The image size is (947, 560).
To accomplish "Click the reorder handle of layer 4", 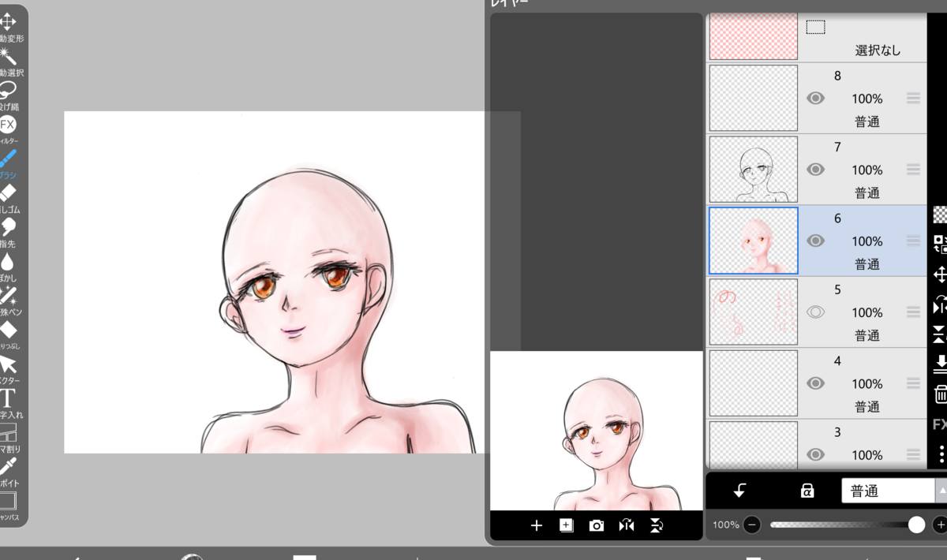I will 913,383.
